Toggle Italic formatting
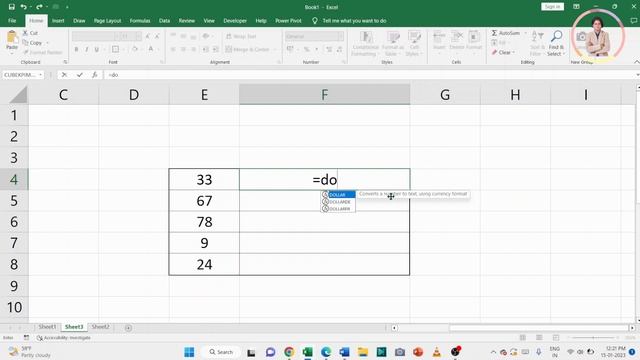This screenshot has height=360, width=640. pos(87,49)
